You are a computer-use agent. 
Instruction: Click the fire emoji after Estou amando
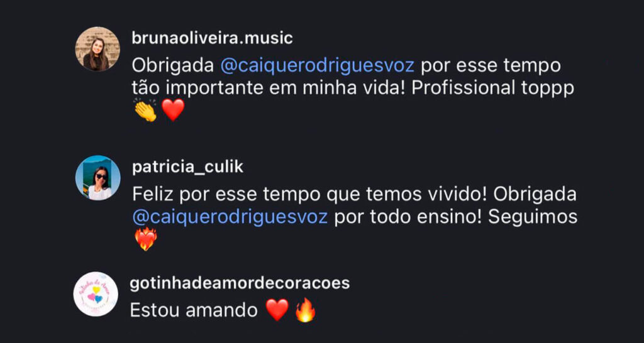click(x=305, y=310)
